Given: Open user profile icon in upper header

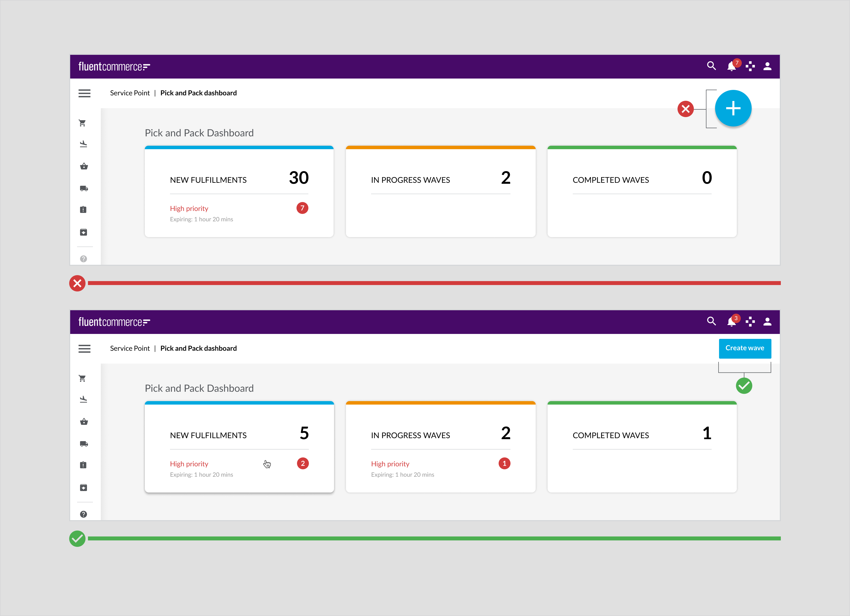Looking at the screenshot, I should click(x=767, y=66).
